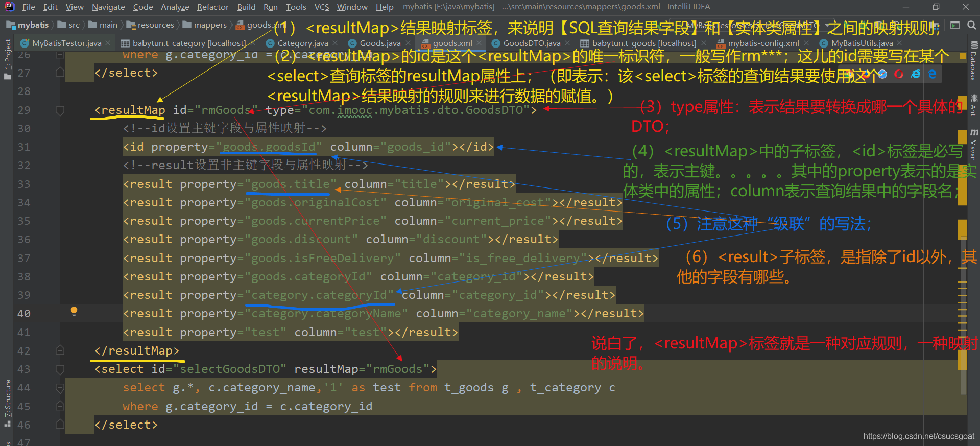Click the IntelliJ IDEA logo in title bar

(10, 7)
